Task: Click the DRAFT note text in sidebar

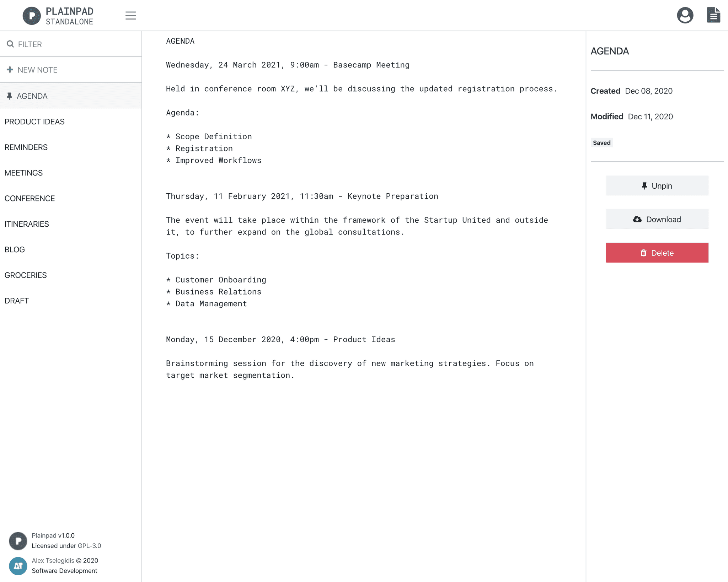Action: coord(16,301)
